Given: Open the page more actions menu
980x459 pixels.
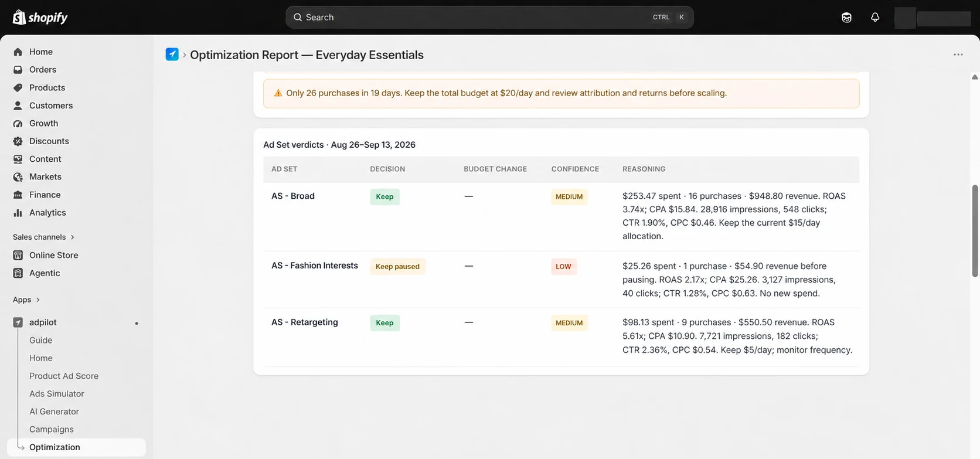Looking at the screenshot, I should 958,55.
